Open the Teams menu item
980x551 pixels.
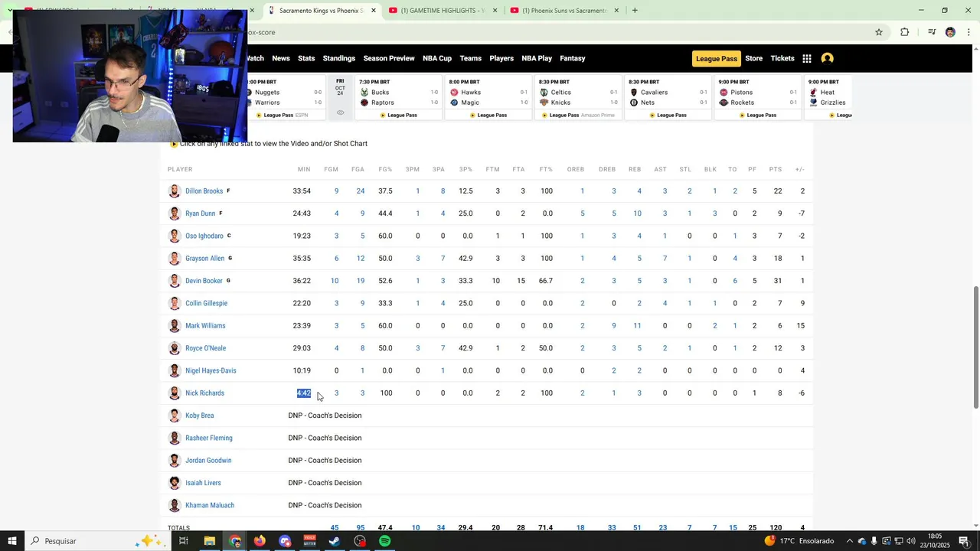click(471, 58)
